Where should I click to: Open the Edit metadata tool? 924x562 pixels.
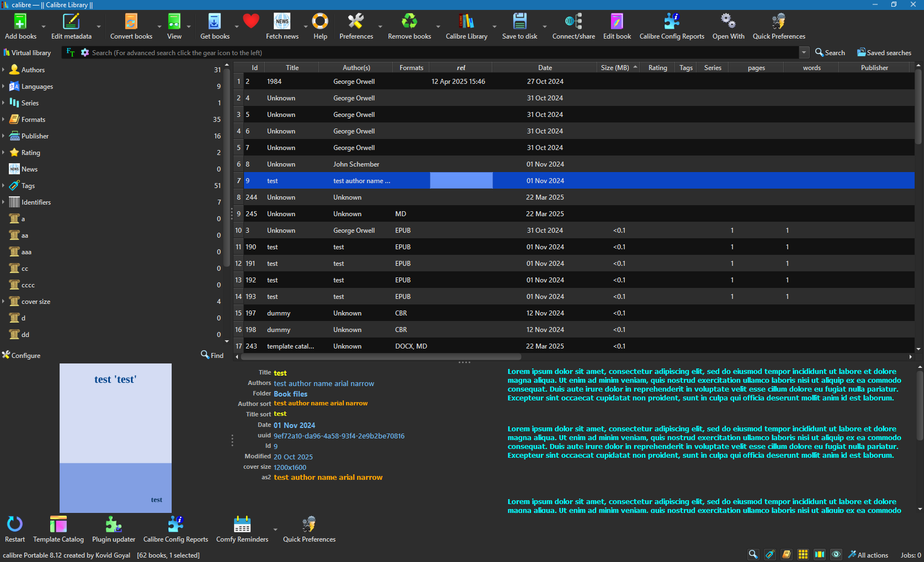[x=71, y=22]
